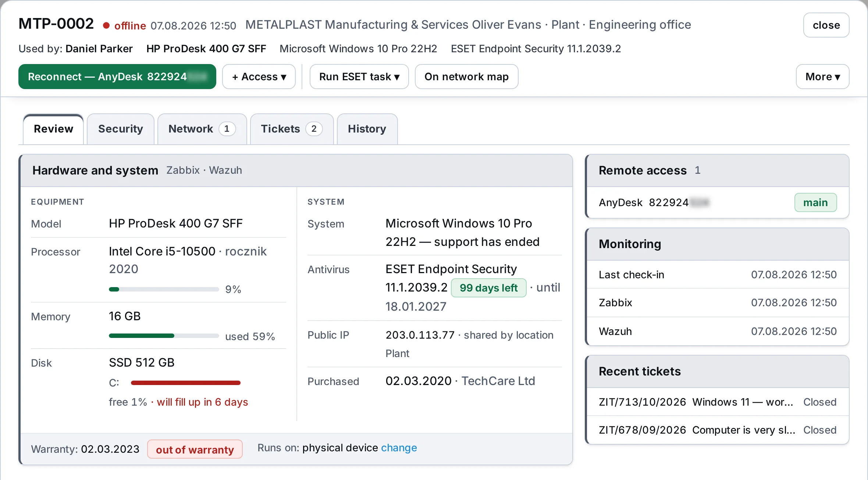Click the Zabbix · Wazuh source label
This screenshot has height=480, width=868.
coord(204,170)
